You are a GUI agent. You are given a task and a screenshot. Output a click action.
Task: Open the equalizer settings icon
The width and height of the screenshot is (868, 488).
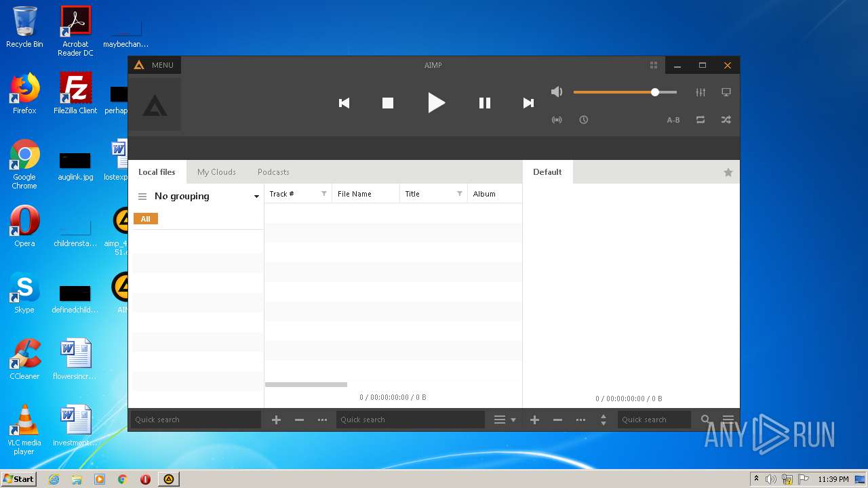click(701, 92)
